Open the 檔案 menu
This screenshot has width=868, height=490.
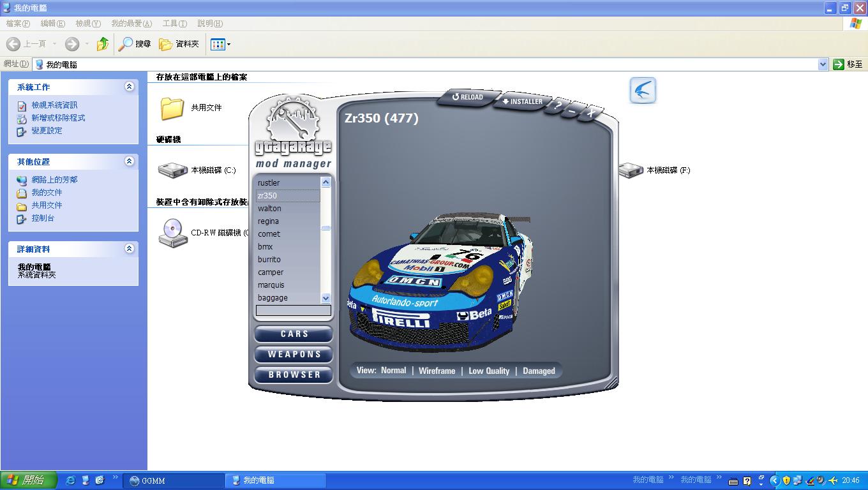tap(18, 24)
